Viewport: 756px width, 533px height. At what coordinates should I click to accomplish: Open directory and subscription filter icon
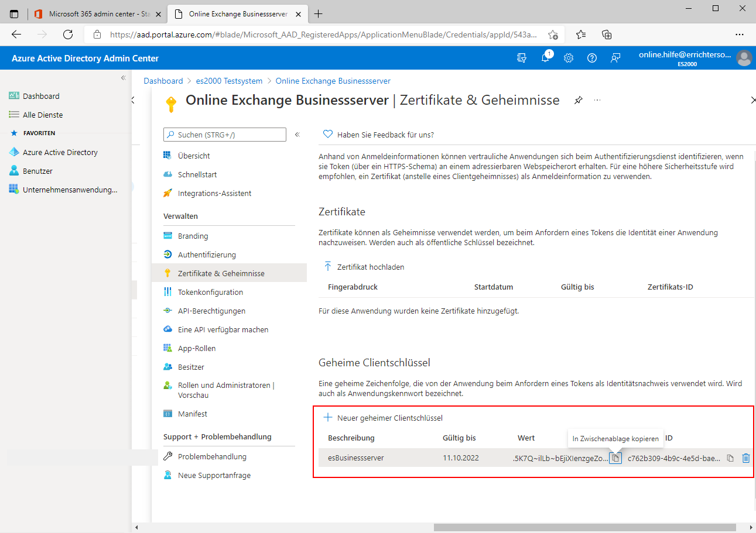522,58
